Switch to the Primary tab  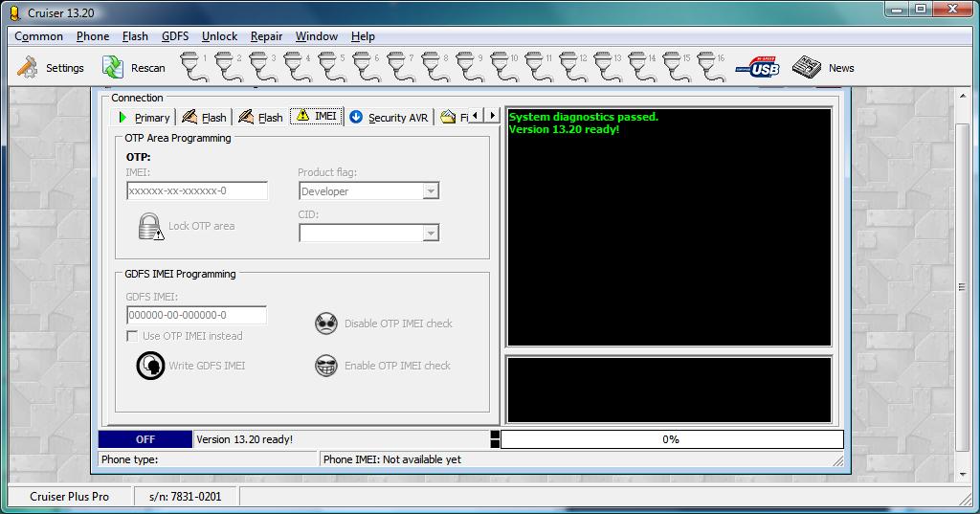tap(144, 118)
